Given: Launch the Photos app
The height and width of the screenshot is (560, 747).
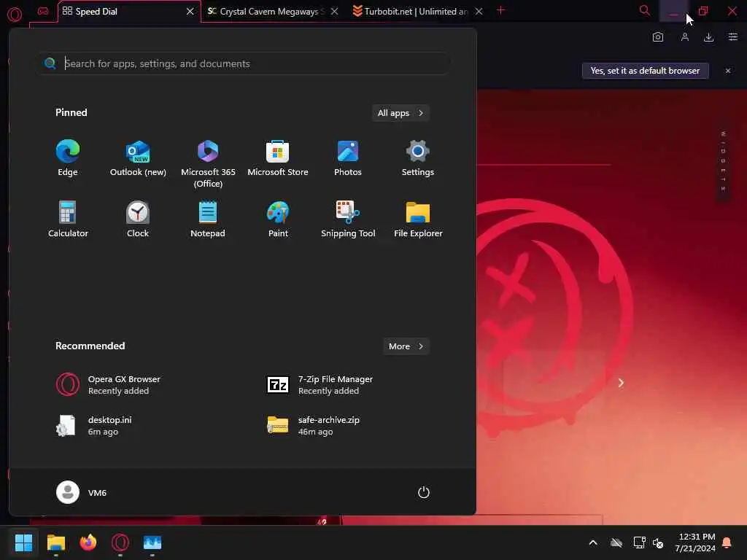Looking at the screenshot, I should (x=348, y=158).
